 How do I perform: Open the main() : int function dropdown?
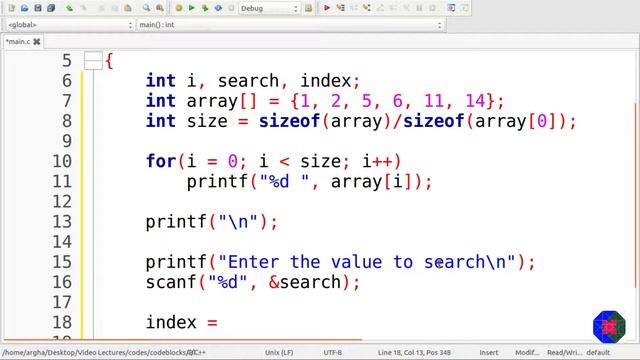[x=291, y=25]
